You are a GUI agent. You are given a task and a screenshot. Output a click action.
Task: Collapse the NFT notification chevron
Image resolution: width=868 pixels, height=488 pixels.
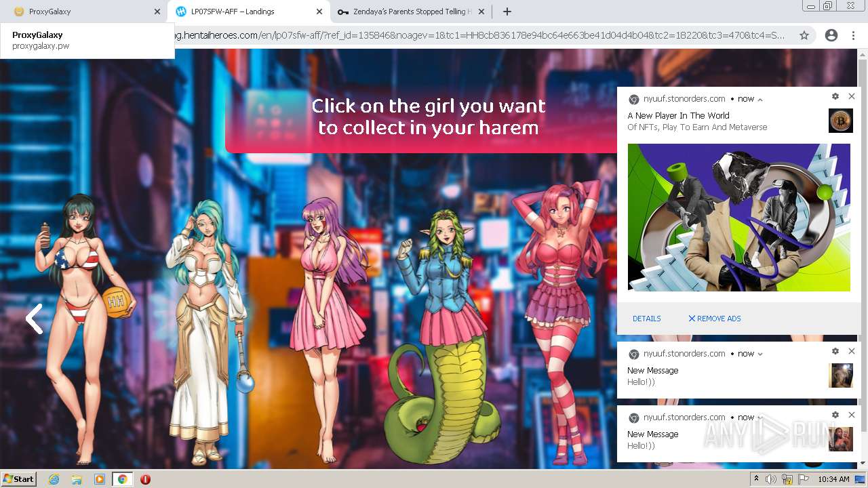click(x=760, y=99)
